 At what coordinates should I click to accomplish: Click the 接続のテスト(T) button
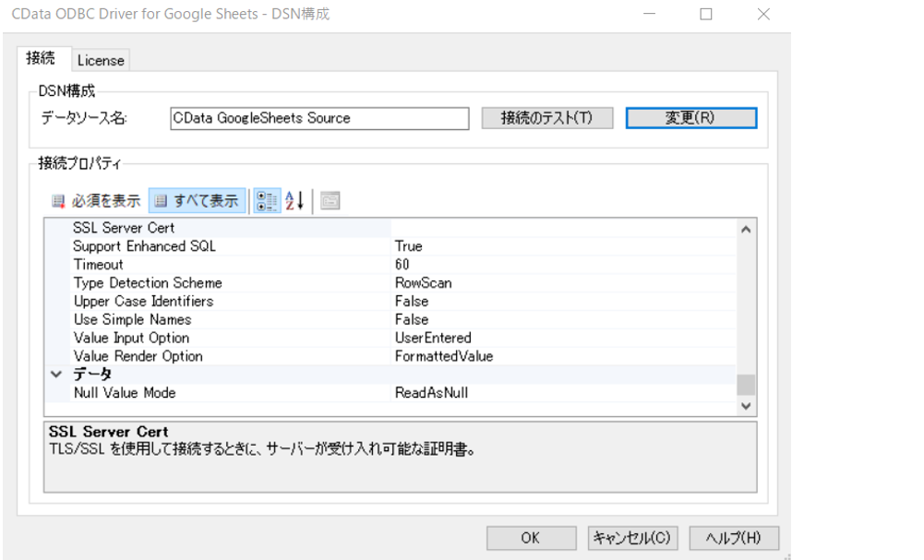[x=546, y=118]
